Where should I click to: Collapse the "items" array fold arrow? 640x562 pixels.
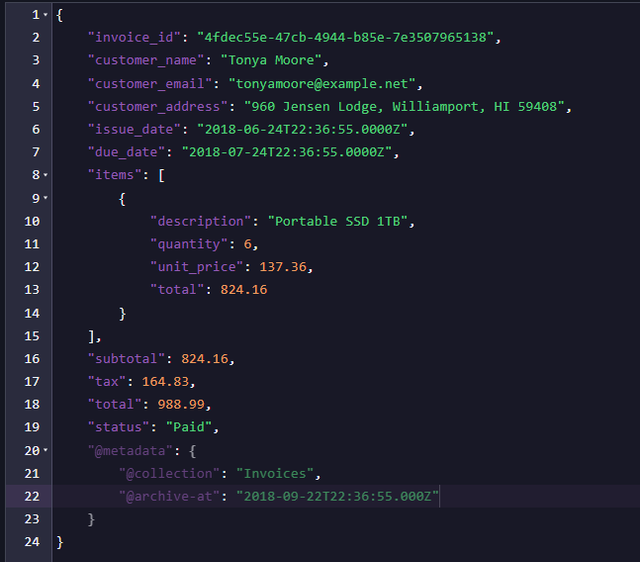[x=46, y=176]
